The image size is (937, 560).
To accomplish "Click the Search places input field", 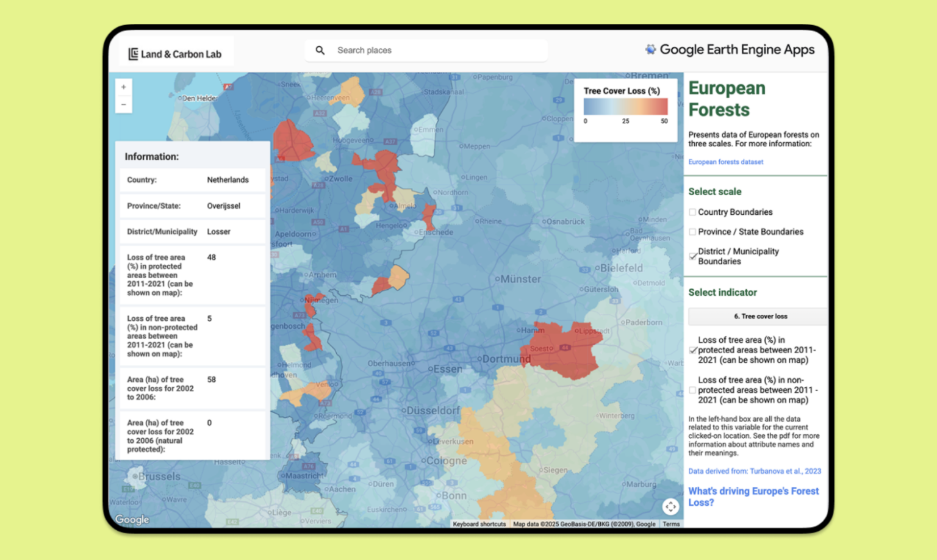I will point(427,50).
